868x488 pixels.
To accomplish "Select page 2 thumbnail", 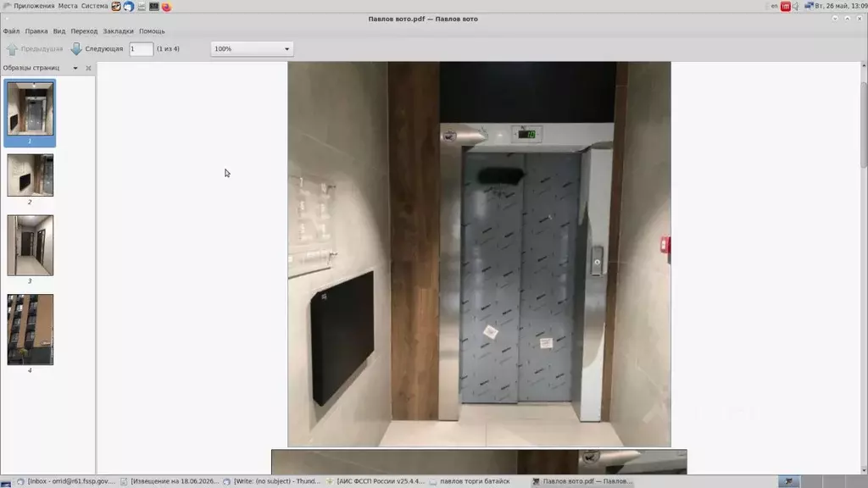I will click(30, 175).
